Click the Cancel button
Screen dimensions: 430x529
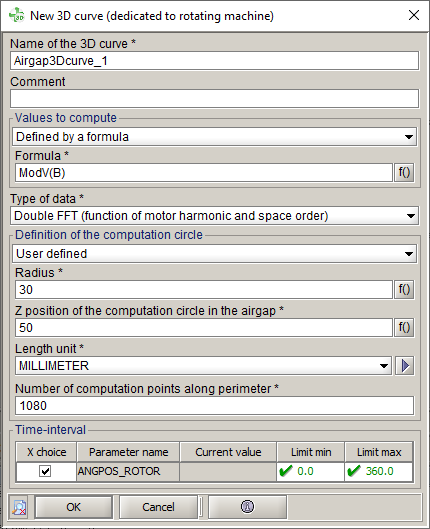(x=158, y=507)
